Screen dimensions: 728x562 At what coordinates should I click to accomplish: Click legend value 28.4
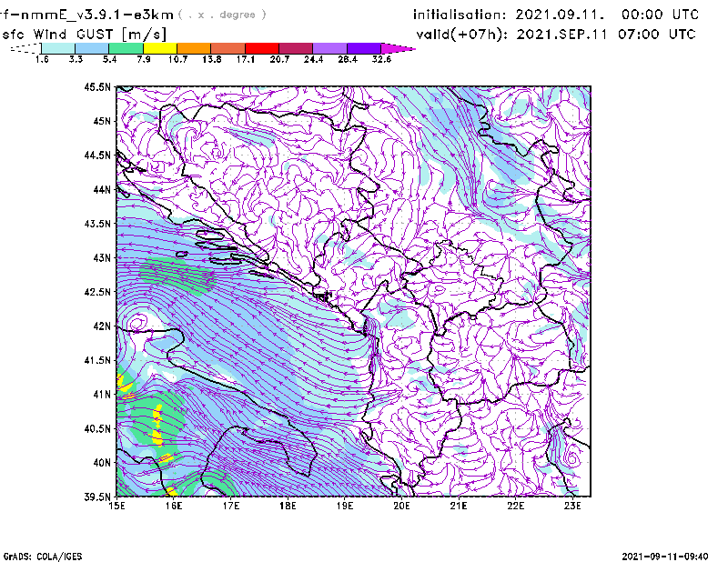[348, 59]
